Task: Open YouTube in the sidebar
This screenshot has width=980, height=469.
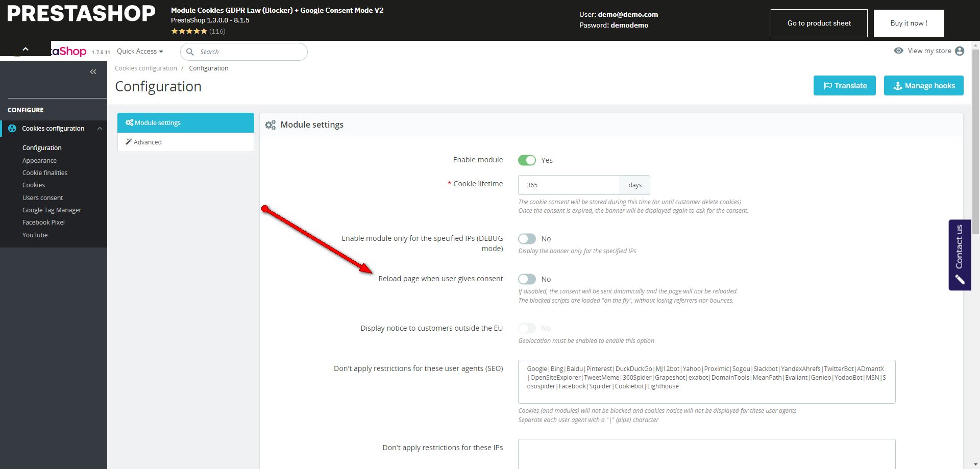Action: (x=35, y=235)
